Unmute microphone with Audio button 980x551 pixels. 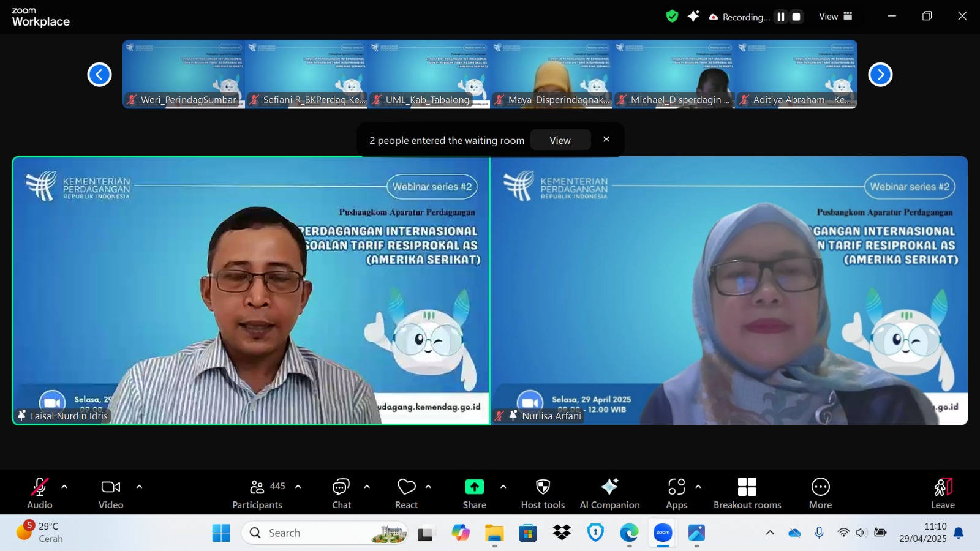pos(40,493)
